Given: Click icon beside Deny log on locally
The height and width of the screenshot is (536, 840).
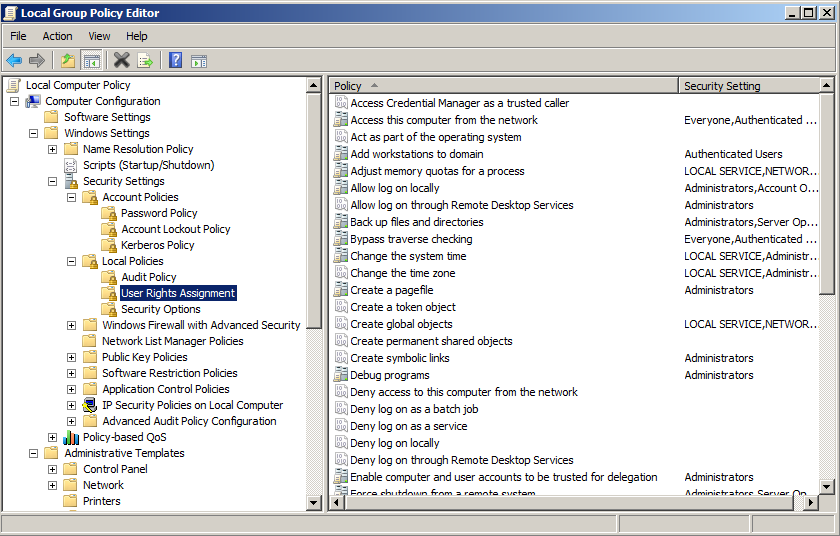Looking at the screenshot, I should tap(341, 443).
